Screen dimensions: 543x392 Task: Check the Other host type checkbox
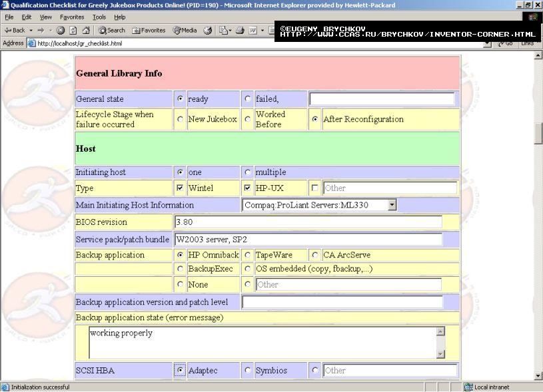[x=314, y=188]
